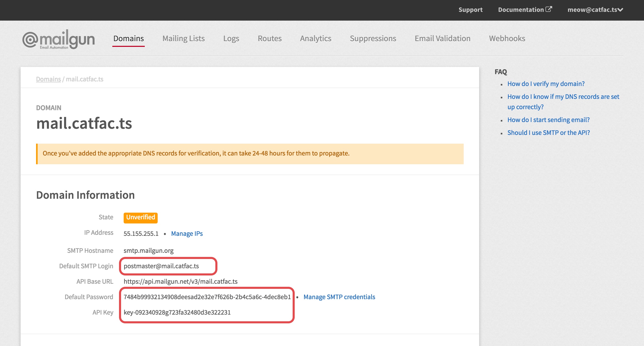Go to the Logs tab
Screen dimensions: 644x346
231,39
